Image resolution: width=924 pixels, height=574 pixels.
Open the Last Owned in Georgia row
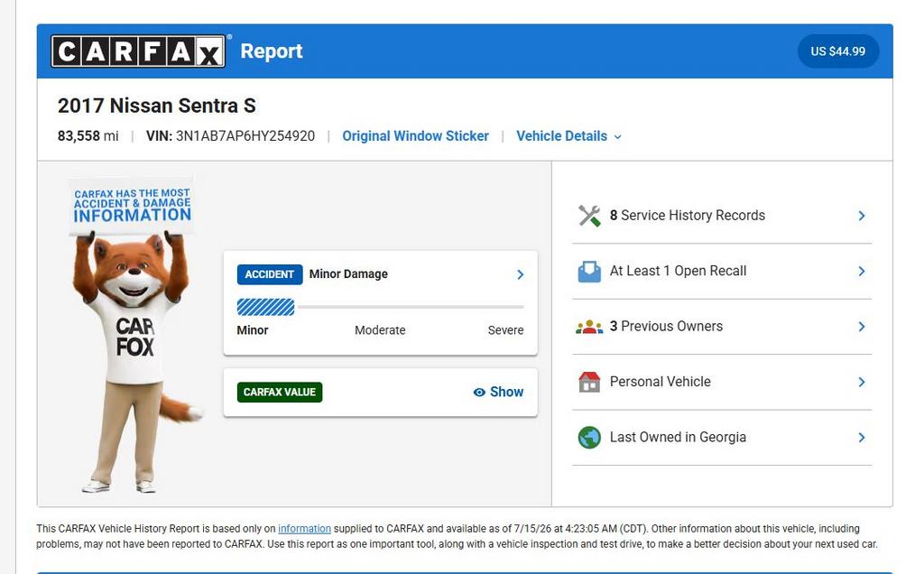tap(722, 438)
